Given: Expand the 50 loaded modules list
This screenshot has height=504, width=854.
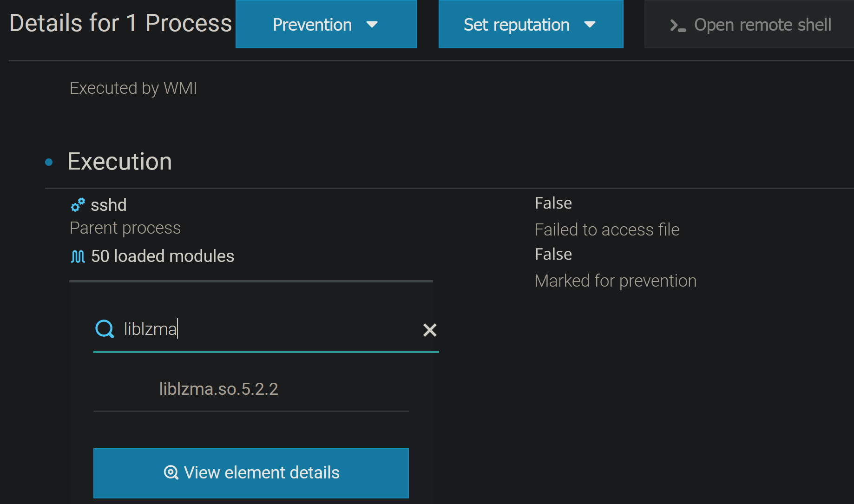Looking at the screenshot, I should point(162,256).
